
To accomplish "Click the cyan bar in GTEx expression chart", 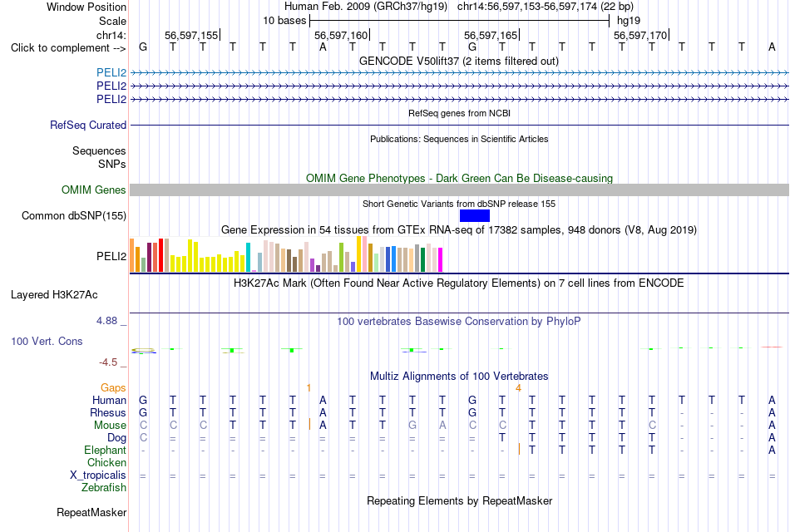I will coord(248,258).
